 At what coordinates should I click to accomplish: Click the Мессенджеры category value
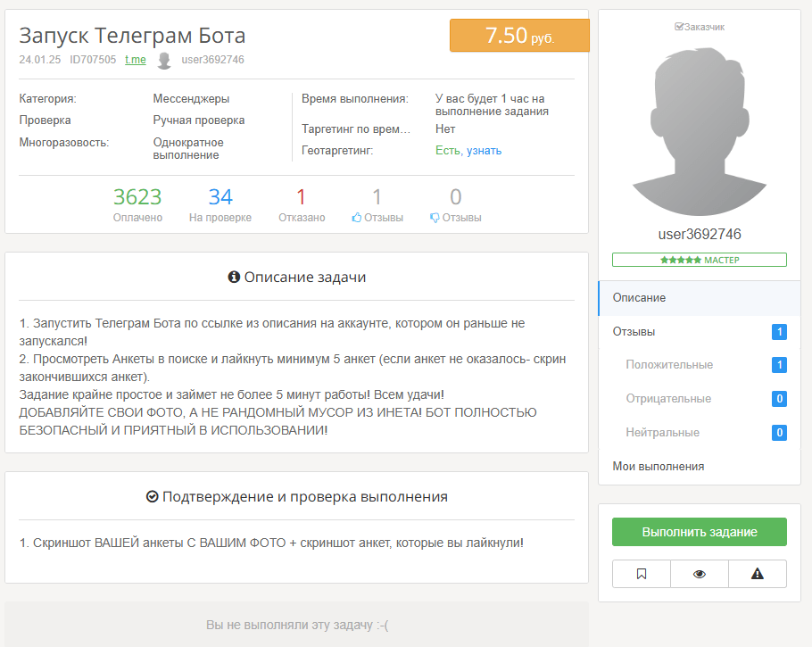click(x=191, y=98)
